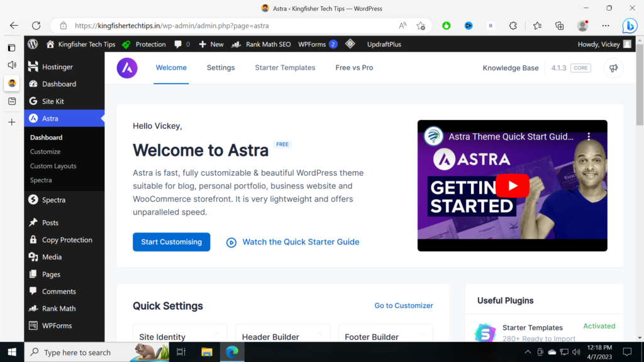Open Protection in the admin bar

pos(144,44)
